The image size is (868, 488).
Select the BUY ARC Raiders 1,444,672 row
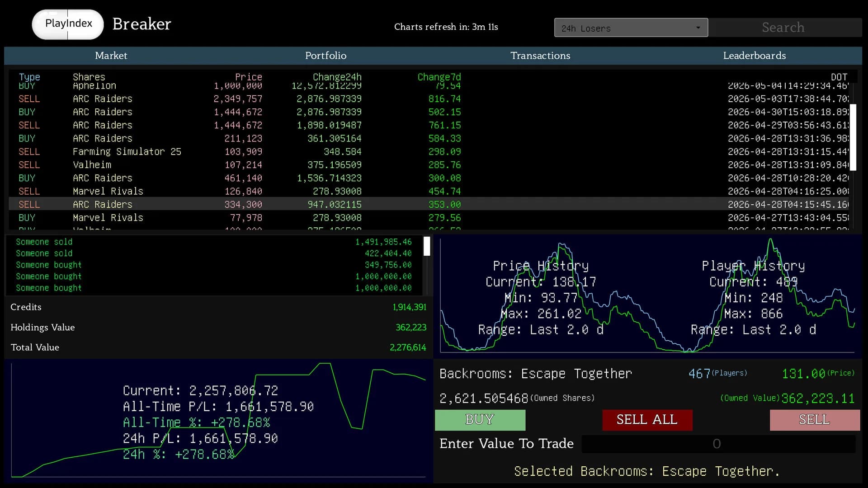(x=429, y=112)
